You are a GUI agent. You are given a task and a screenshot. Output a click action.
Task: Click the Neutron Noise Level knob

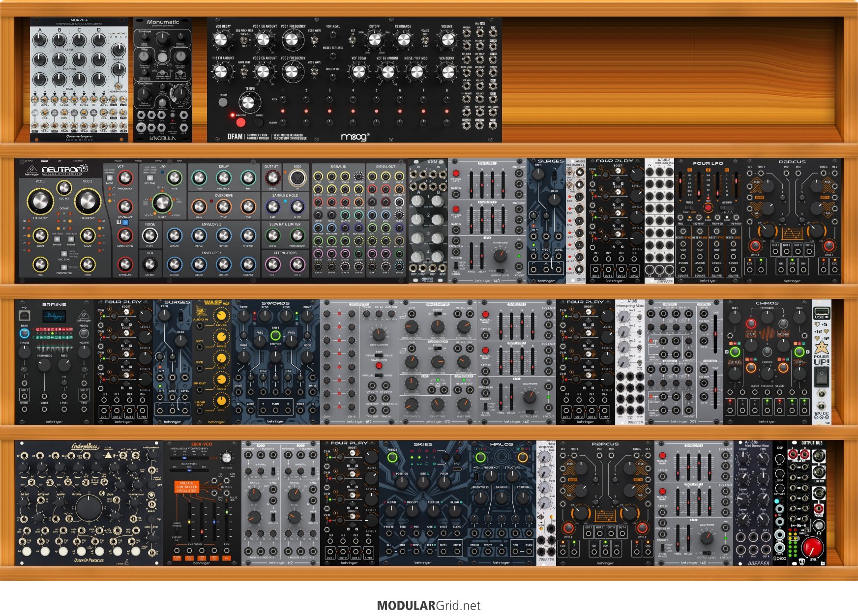[150, 235]
